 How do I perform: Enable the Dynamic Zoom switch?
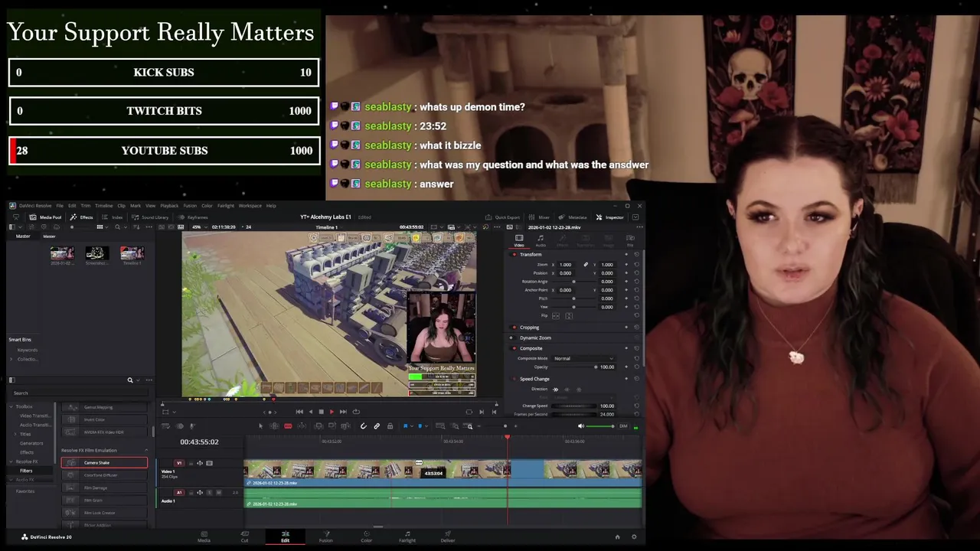pyautogui.click(x=511, y=337)
